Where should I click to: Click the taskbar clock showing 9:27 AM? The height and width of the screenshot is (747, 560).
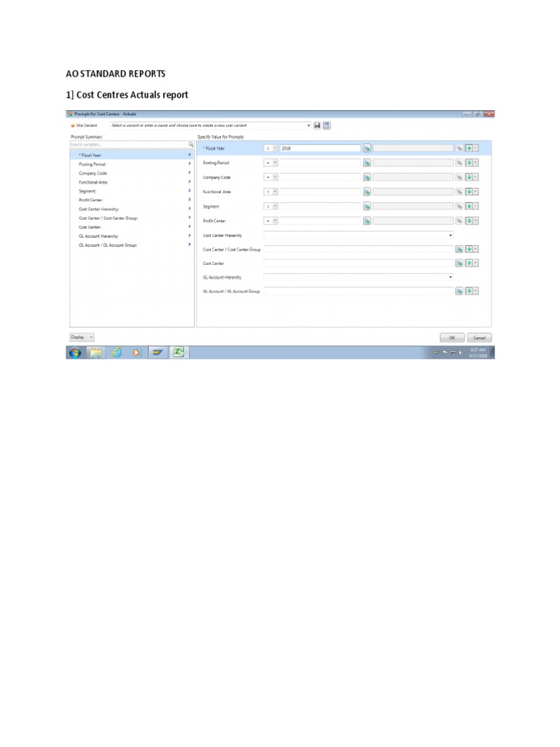pyautogui.click(x=478, y=353)
